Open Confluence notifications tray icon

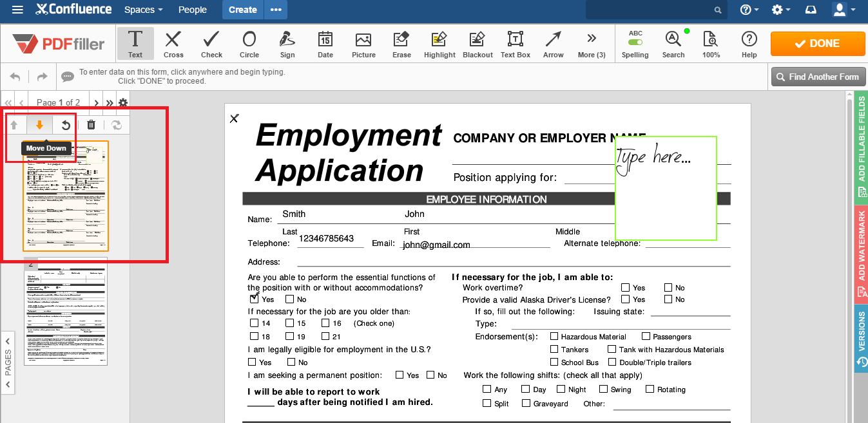tap(811, 10)
